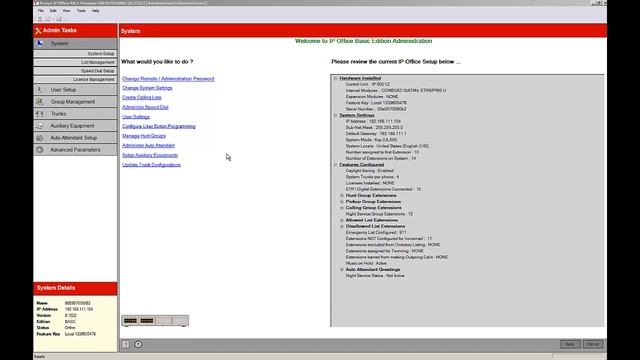Select License Management in the sidebar
640x360 pixels.
75,79
